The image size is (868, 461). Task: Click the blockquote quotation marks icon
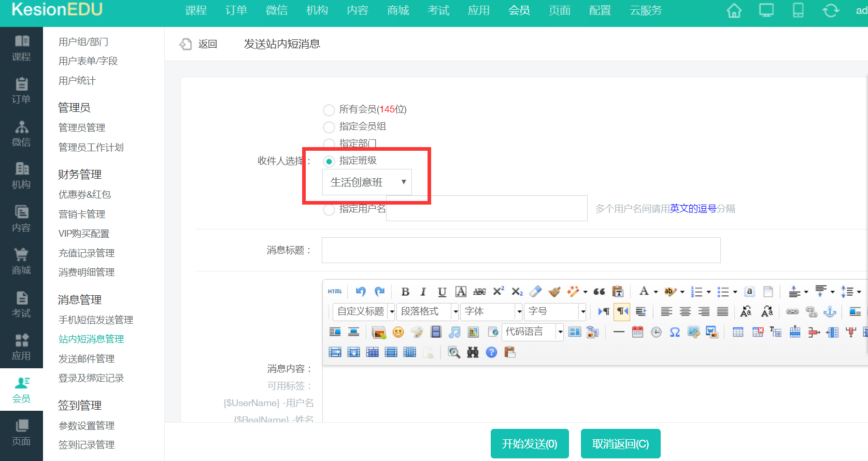click(x=599, y=292)
